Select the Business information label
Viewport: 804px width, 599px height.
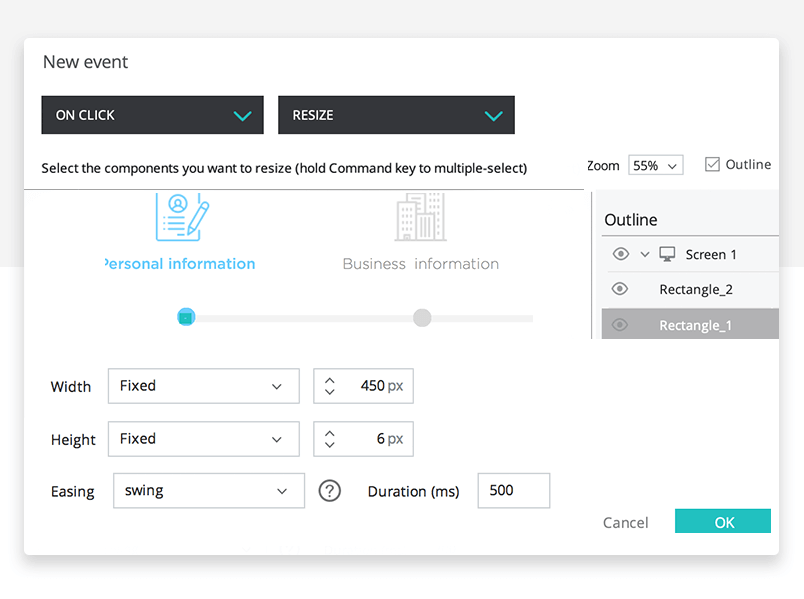[420, 264]
